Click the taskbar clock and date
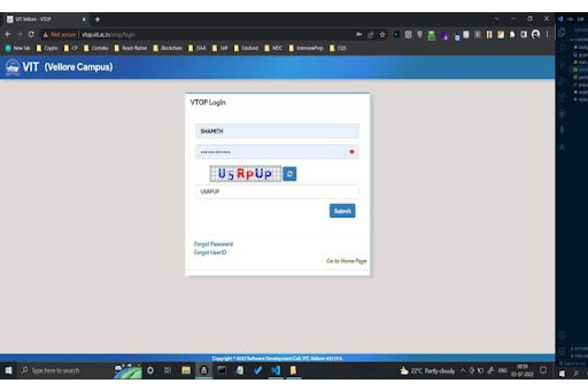Screen dimensions: 588x392 point(522,370)
